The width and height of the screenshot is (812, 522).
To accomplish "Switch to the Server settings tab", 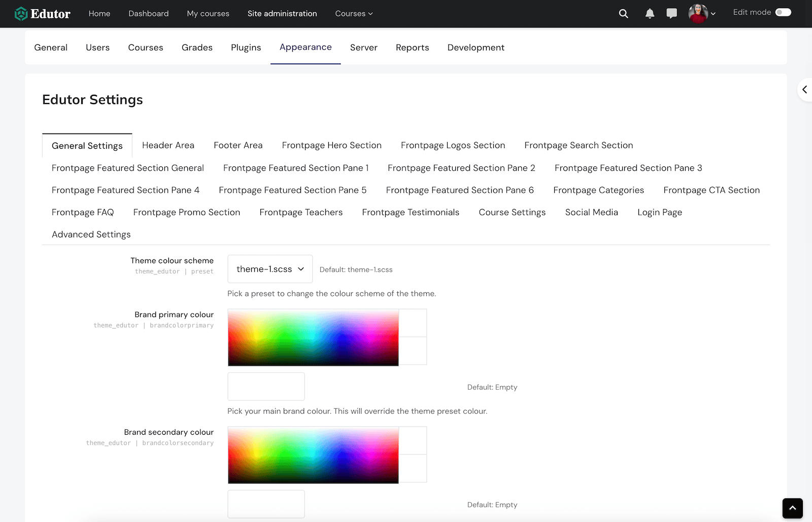I will tap(363, 47).
